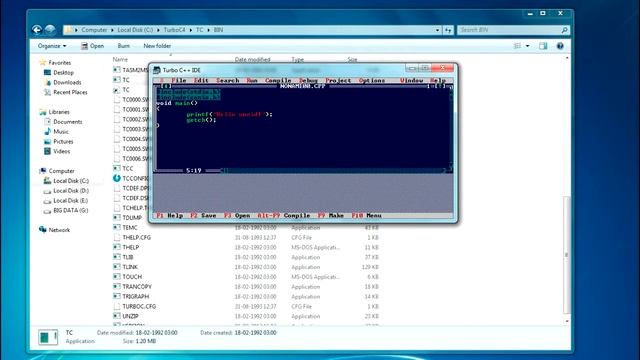Click Local Disk (C:) in address breadcrumb

coord(135,30)
